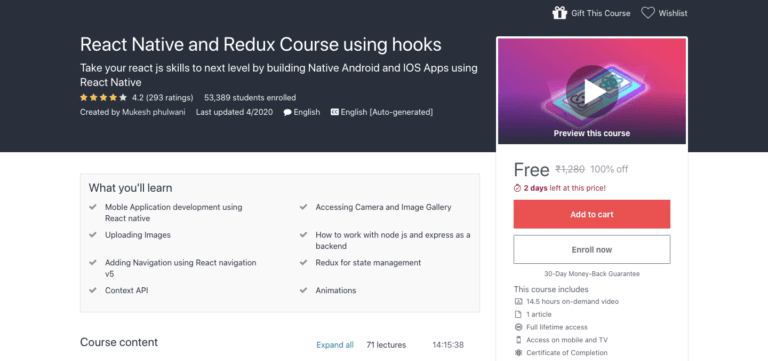Click Last updated 4/2020 text
The image size is (768, 361).
point(234,112)
